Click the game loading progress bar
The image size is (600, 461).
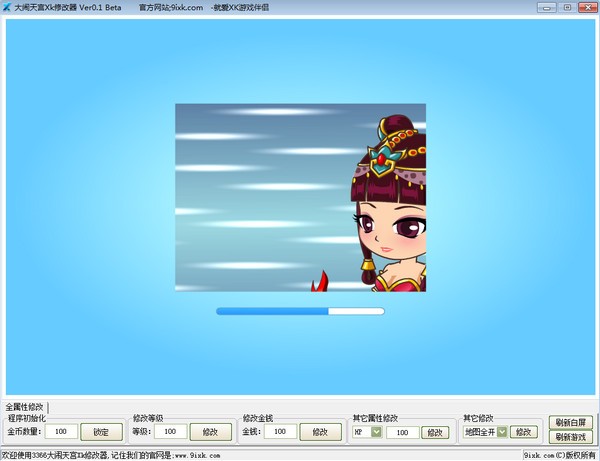click(300, 311)
